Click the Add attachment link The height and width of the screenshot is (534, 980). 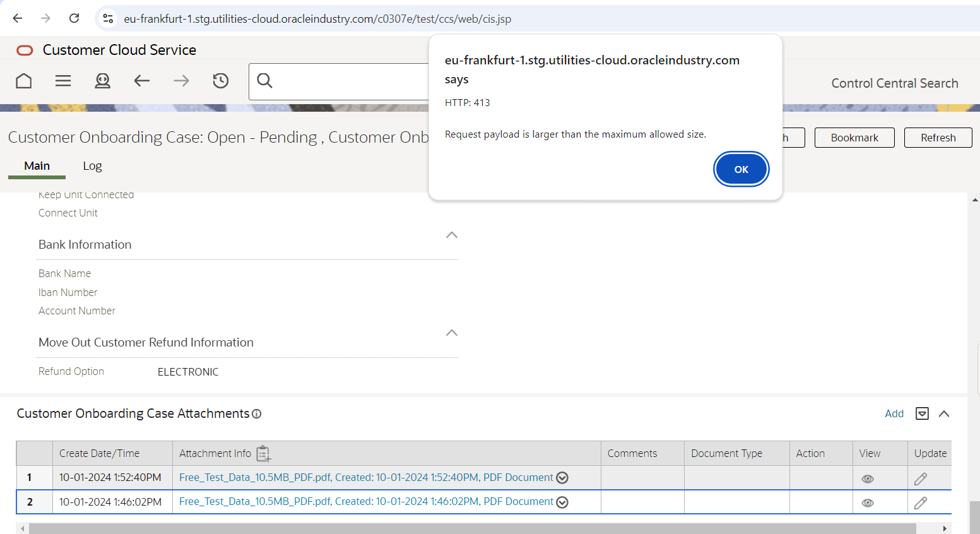(894, 414)
